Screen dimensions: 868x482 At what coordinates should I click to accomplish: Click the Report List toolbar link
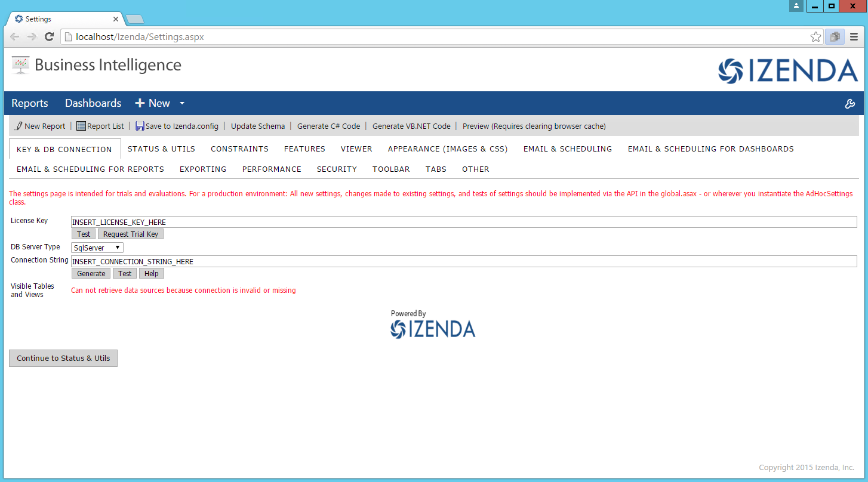[106, 126]
